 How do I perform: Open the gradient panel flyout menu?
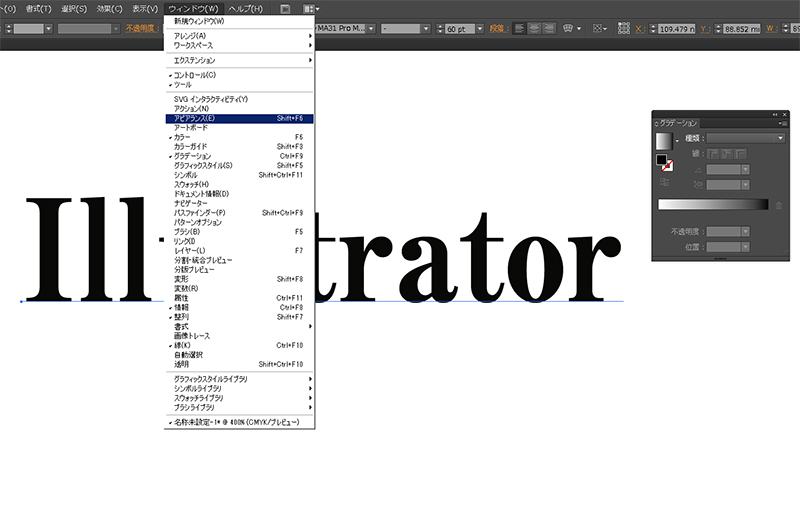782,123
